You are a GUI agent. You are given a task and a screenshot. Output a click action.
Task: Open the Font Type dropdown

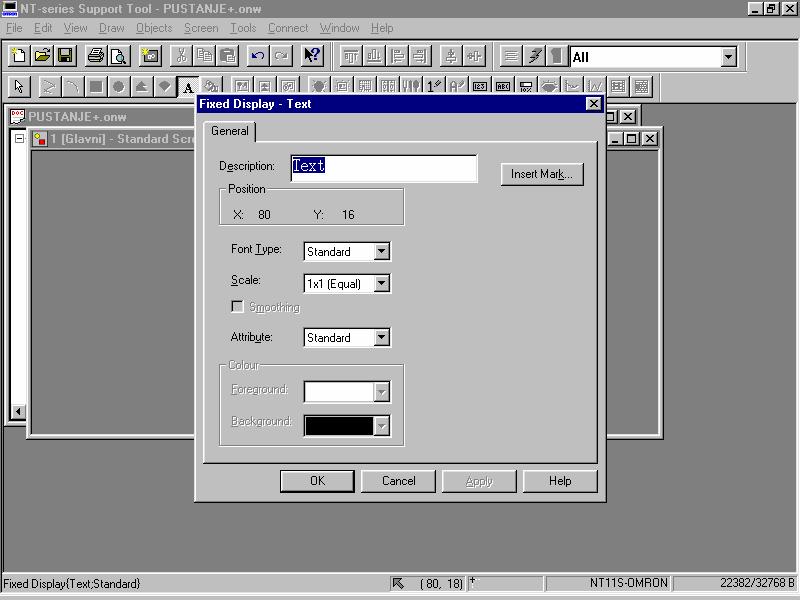pyautogui.click(x=382, y=252)
